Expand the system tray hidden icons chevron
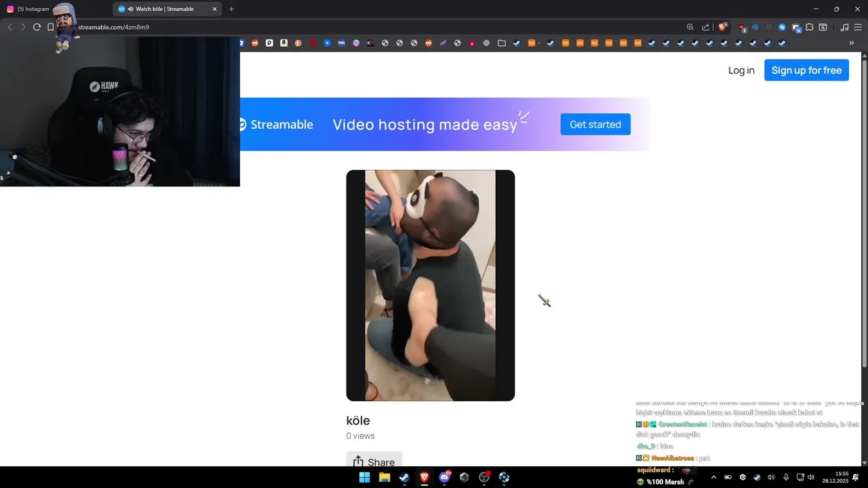This screenshot has height=488, width=868. (713, 477)
